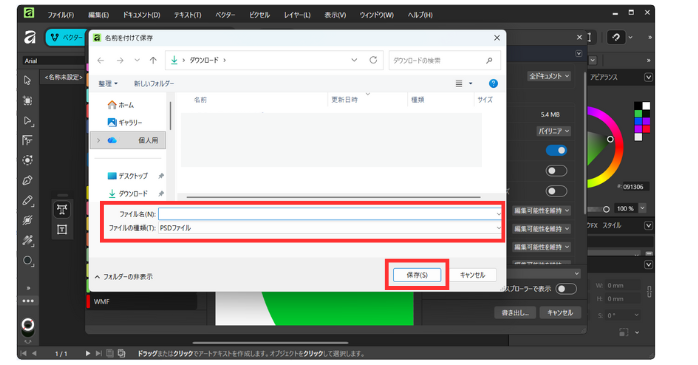Image resolution: width=698 pixels, height=365 pixels.
Task: Switch to the スタイル tab
Action: coord(612,226)
